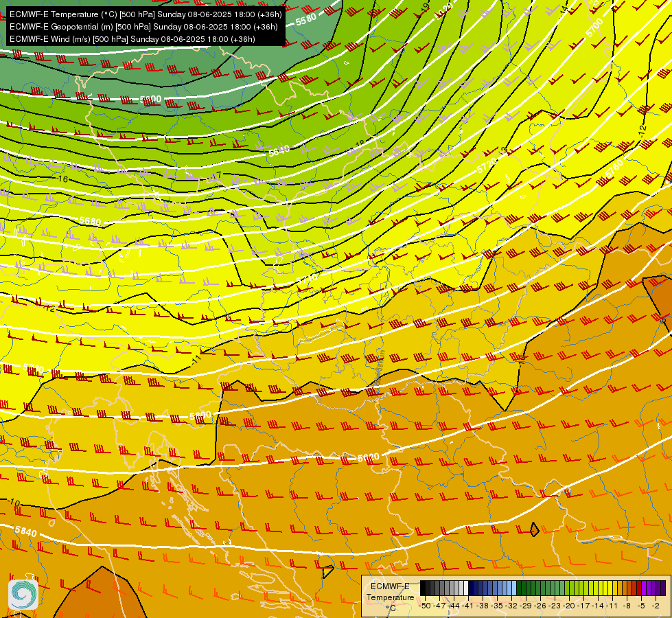Click the meteologix swirl logo icon
Image resolution: width=672 pixels, height=618 pixels.
(23, 595)
